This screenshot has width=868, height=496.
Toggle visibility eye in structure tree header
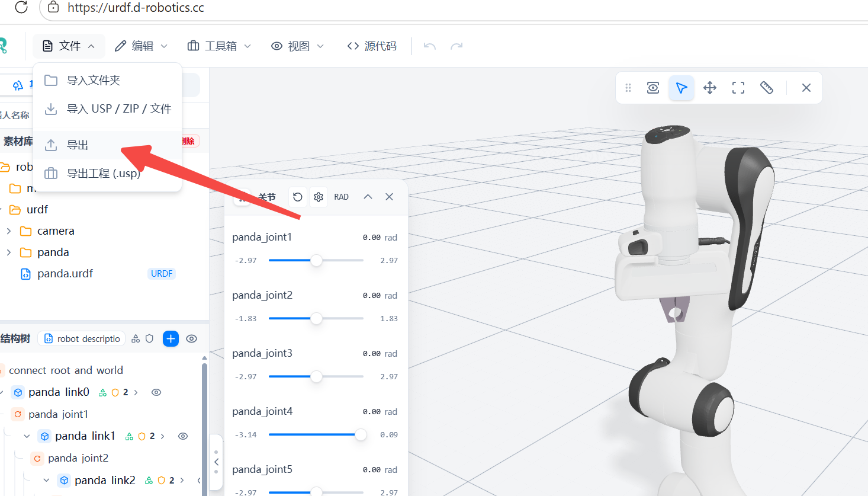(191, 338)
